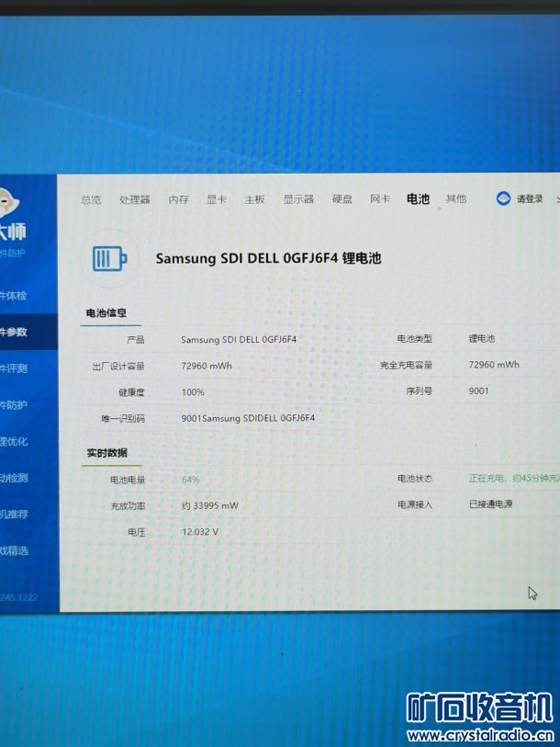Click the 完全充电容量 value 72960 mWh
Viewport: 560px width, 747px height.
tap(494, 365)
